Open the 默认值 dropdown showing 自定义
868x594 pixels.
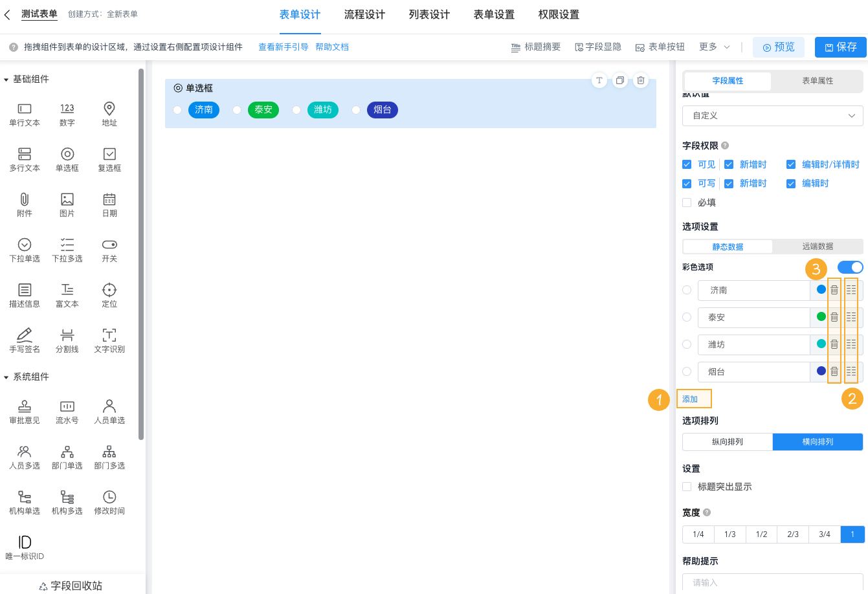click(772, 116)
